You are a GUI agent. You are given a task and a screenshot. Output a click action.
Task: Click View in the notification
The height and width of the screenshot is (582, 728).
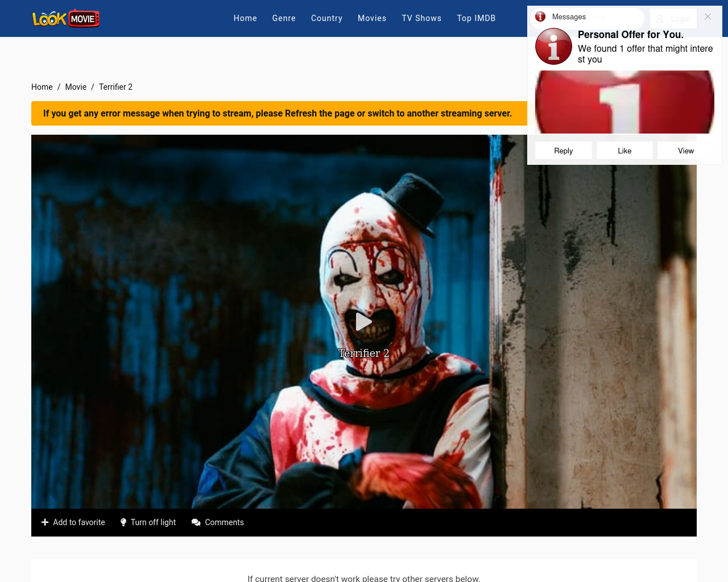[x=686, y=151]
